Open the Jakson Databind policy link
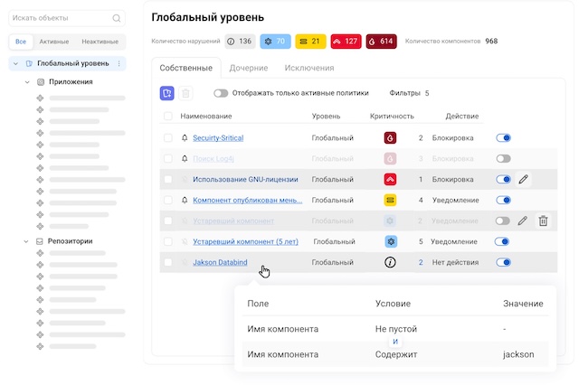 [220, 262]
